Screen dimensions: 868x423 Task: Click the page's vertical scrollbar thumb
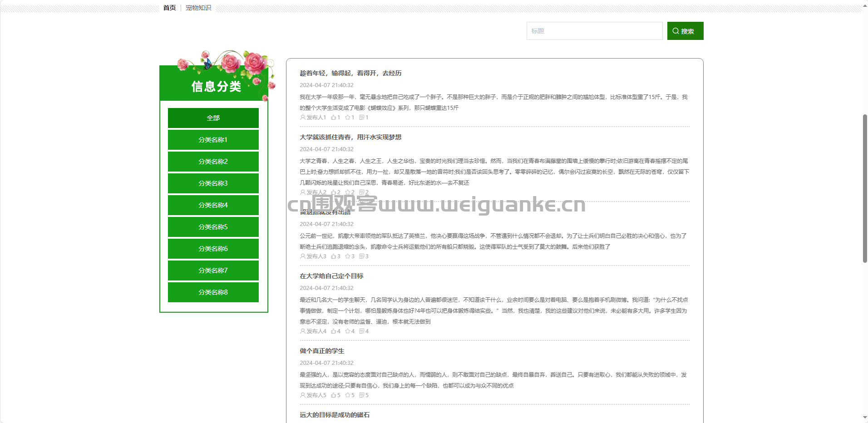(x=865, y=188)
